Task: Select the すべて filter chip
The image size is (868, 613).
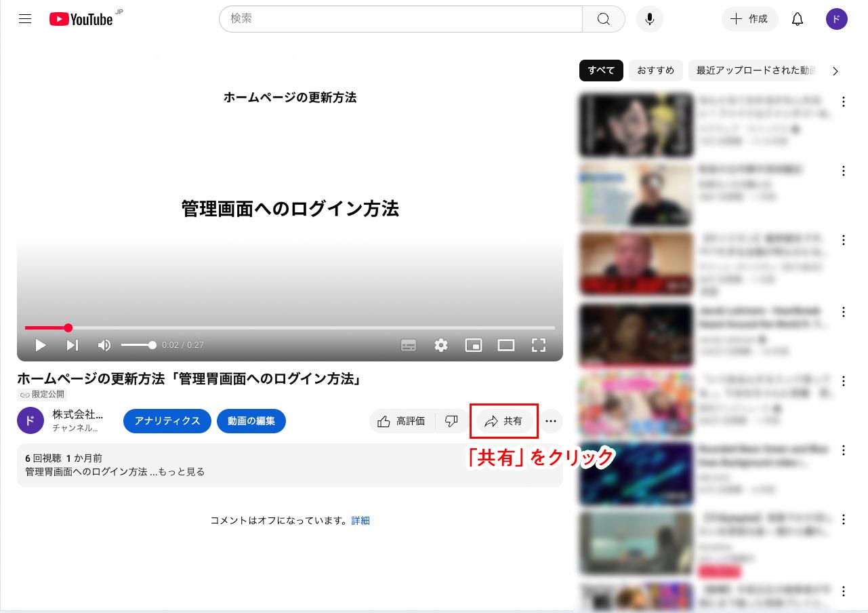Action: (601, 71)
